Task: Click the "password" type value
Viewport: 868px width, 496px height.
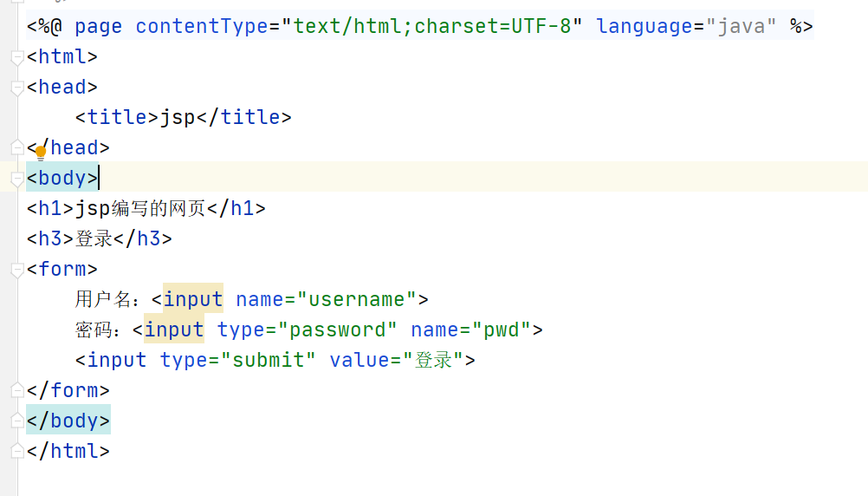Action: (337, 330)
